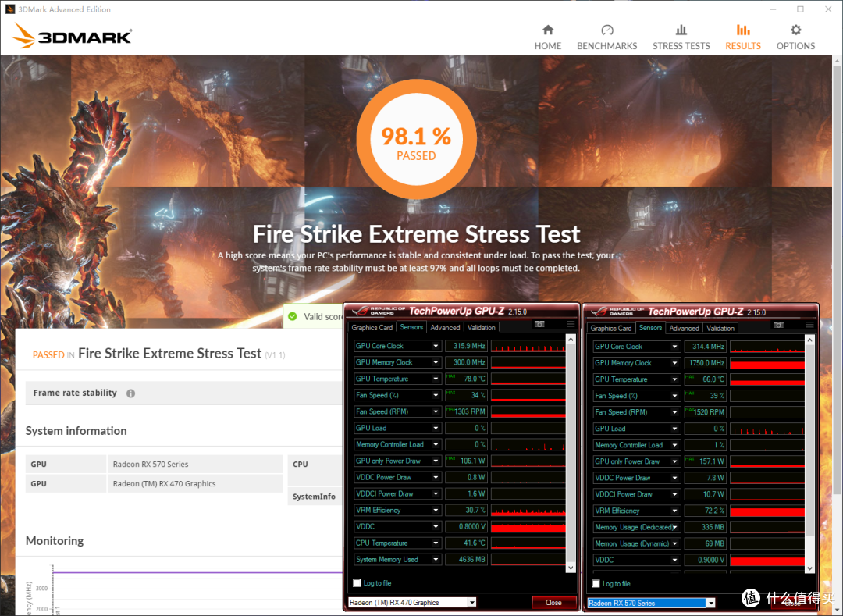This screenshot has height=616, width=843.
Task: Select the Radeon (TM) RX 470 Graphics row
Action: click(154, 483)
